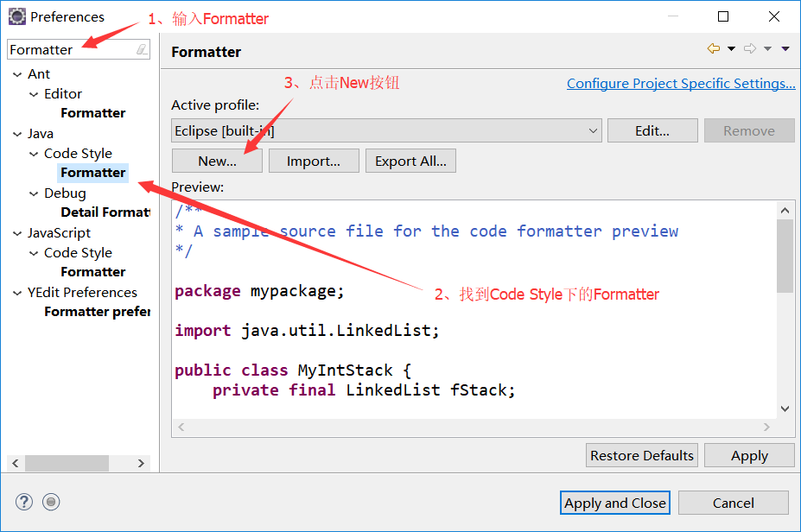Click the Java tree label
The width and height of the screenshot is (801, 532).
click(41, 134)
